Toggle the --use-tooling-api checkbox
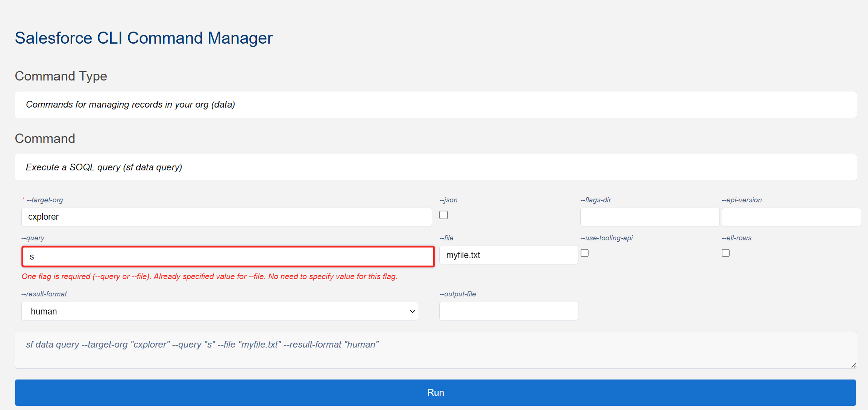868x410 pixels. click(x=584, y=253)
